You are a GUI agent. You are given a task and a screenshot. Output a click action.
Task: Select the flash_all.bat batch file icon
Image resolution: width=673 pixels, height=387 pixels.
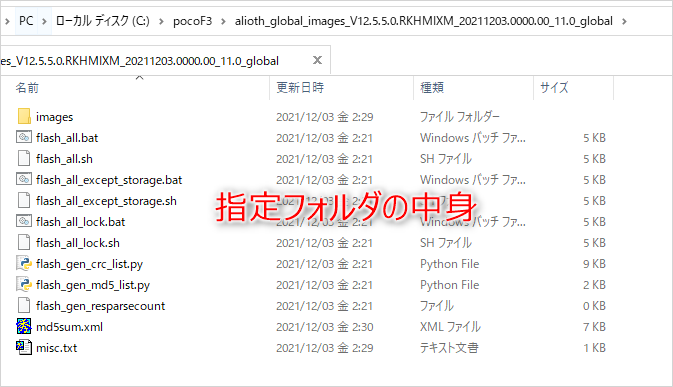pyautogui.click(x=24, y=138)
